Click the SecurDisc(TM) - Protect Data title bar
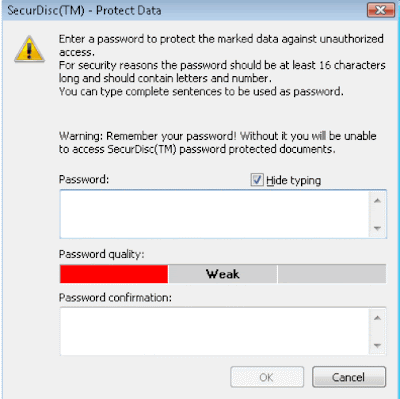The image size is (400, 399). [183, 10]
